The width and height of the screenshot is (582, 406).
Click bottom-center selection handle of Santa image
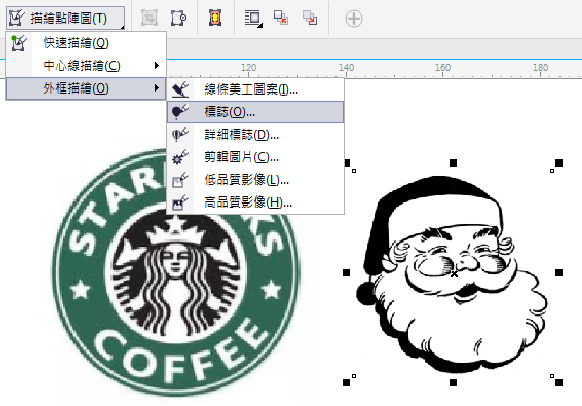[x=453, y=382]
